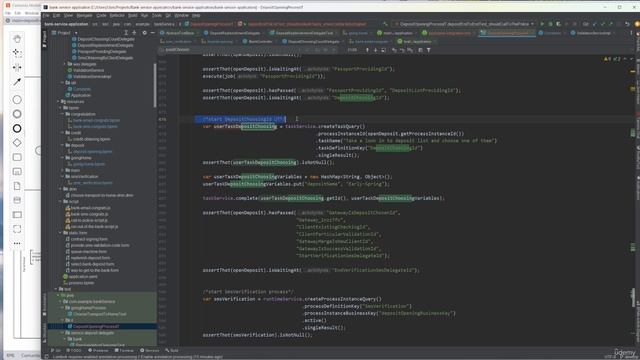The image size is (640, 360).
Task: Collapse the credit folder in tree
Action: tap(63, 133)
